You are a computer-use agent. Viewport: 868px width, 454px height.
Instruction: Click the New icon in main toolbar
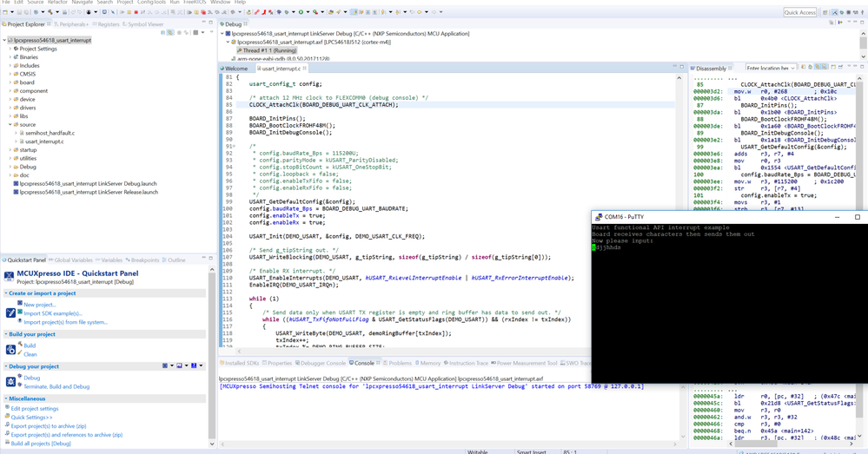[x=5, y=11]
